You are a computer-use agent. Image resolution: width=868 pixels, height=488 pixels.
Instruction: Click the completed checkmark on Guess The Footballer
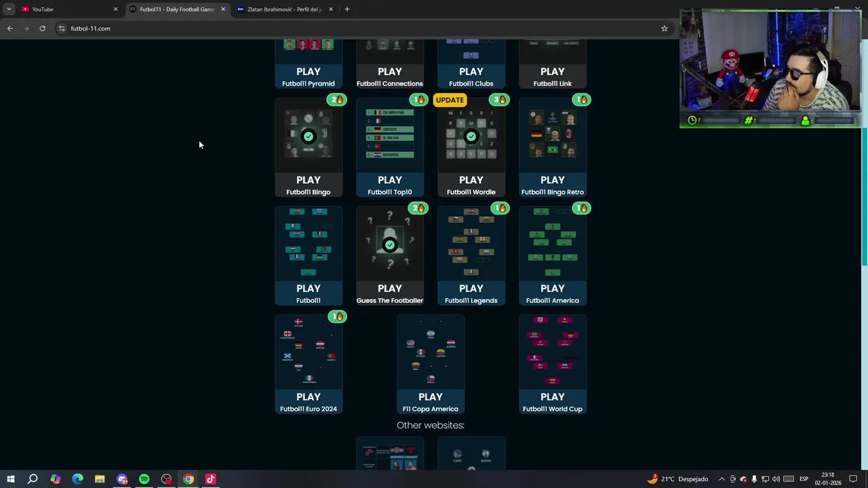pyautogui.click(x=390, y=245)
